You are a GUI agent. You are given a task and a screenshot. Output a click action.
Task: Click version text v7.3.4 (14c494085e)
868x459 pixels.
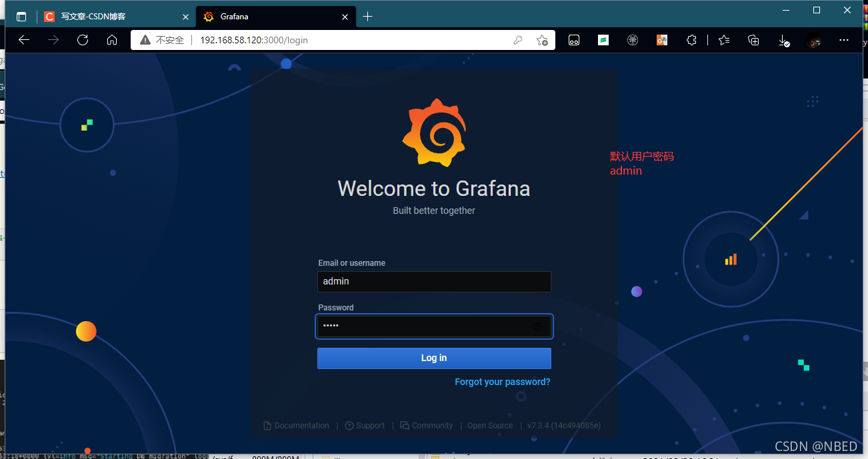[564, 426]
